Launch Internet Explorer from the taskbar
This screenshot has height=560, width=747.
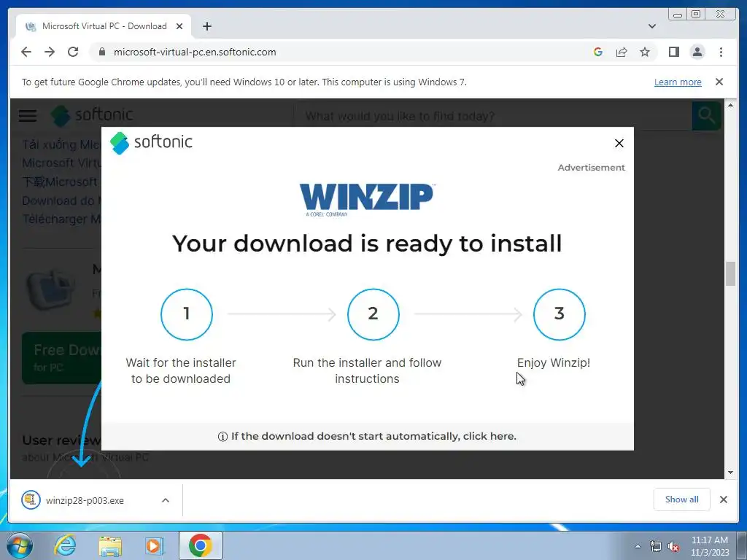coord(65,545)
